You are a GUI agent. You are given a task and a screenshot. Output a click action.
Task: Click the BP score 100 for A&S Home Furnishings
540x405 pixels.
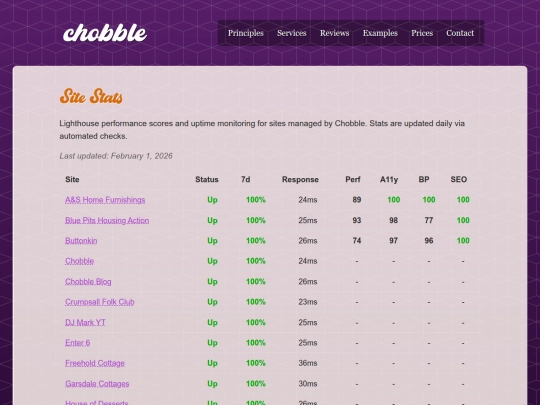pos(429,200)
